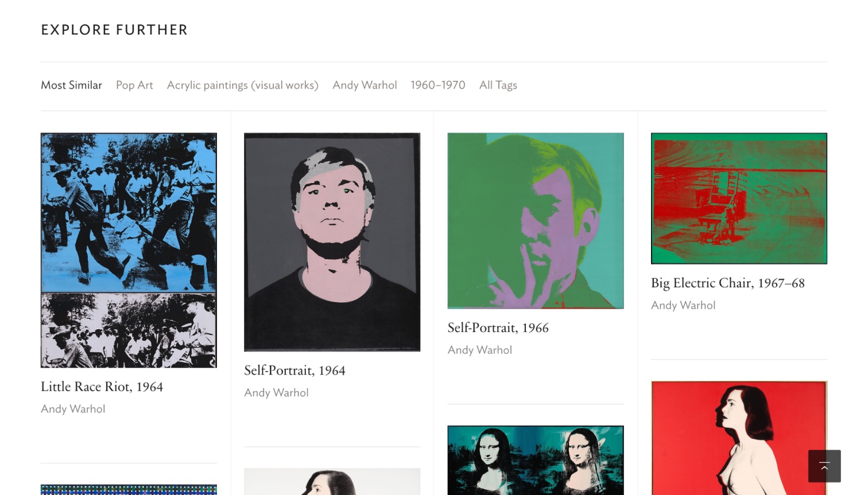Screen dimensions: 868x495
Task: Open the Self-Portrait, 1964 artwork link
Action: click(294, 371)
